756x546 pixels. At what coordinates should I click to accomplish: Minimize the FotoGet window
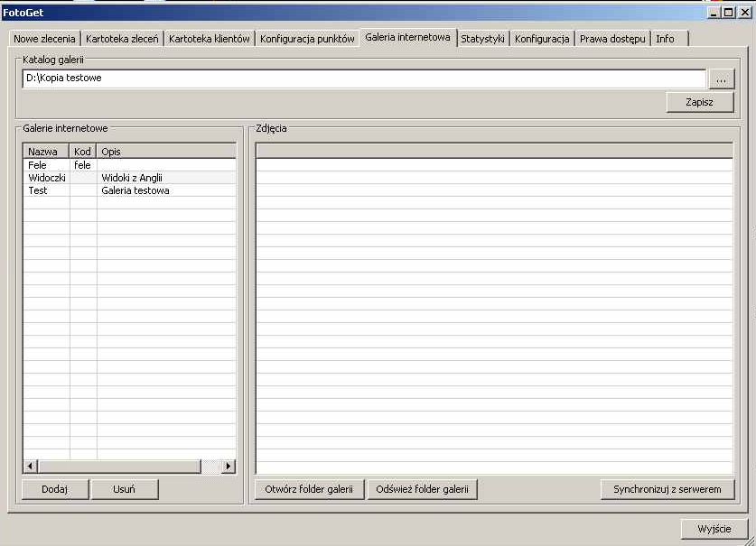714,13
